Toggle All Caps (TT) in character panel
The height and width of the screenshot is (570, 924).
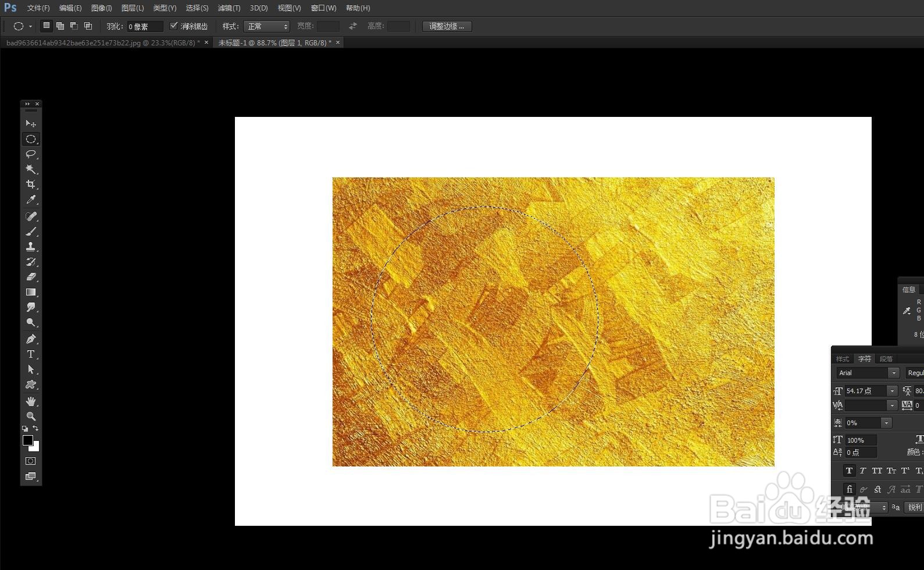[x=877, y=471]
